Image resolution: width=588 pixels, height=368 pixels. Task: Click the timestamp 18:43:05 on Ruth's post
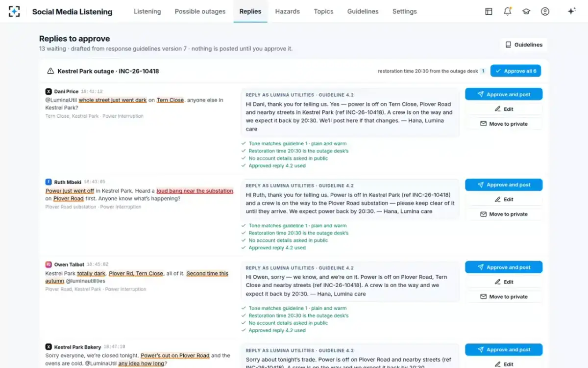coord(95,182)
